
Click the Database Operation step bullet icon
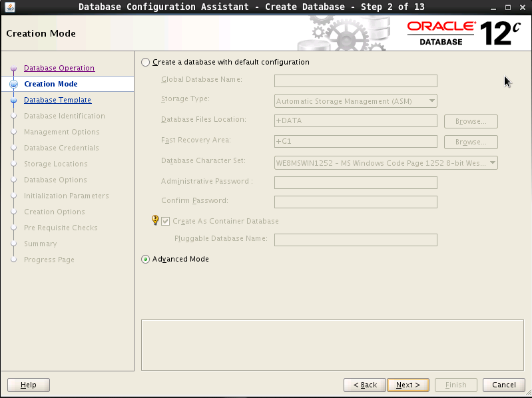[13, 69]
